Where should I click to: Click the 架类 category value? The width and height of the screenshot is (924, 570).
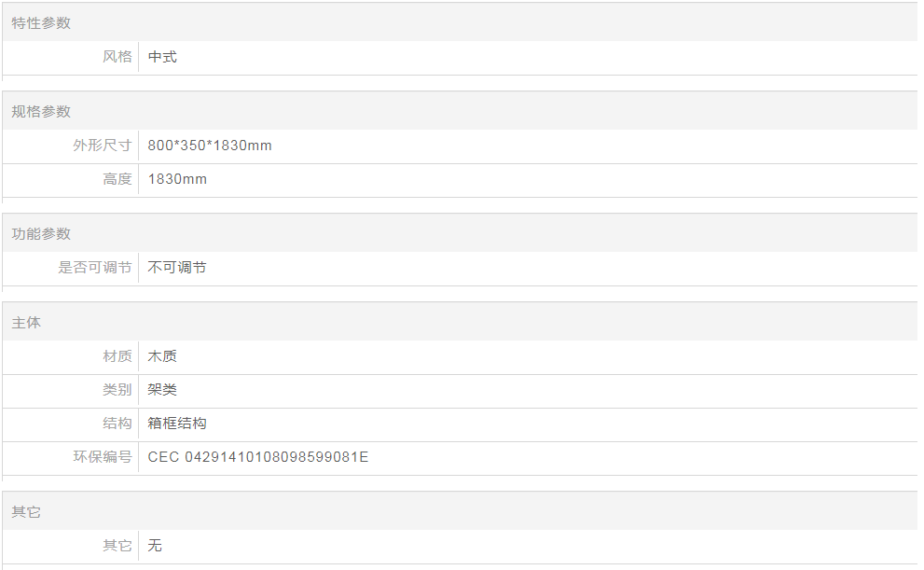click(162, 390)
